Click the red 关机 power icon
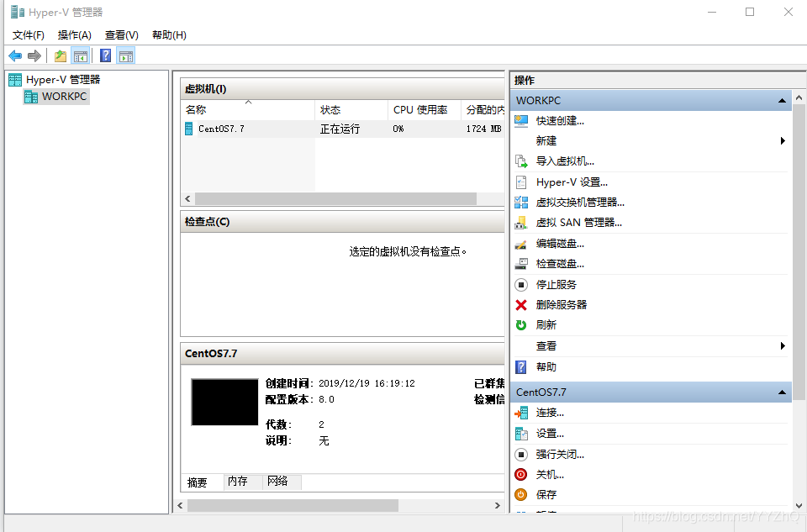Image resolution: width=807 pixels, height=532 pixels. [x=521, y=474]
